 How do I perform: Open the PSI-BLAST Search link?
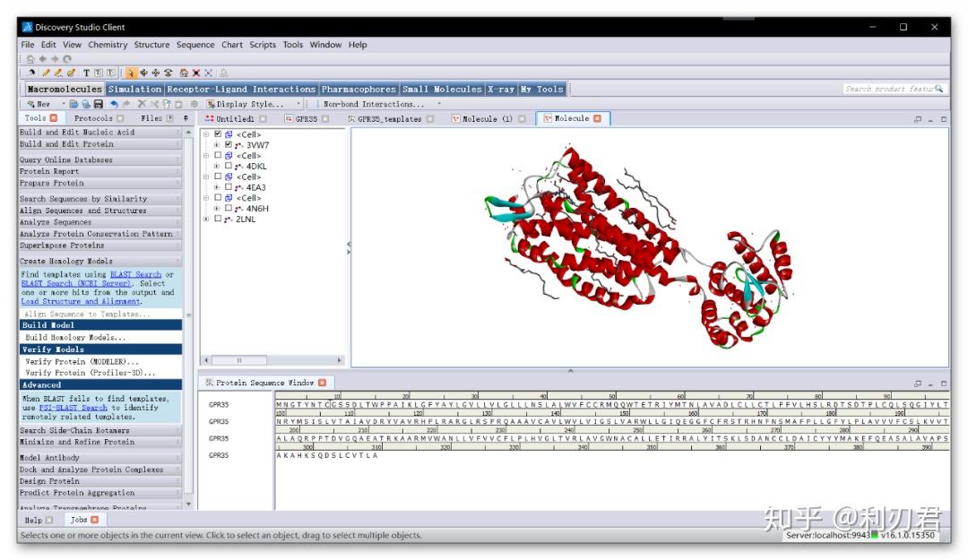click(73, 408)
